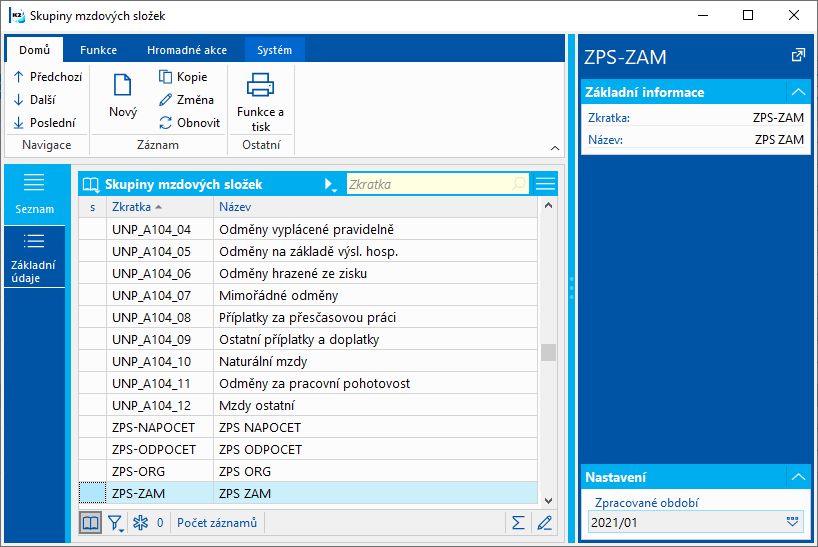The image size is (818, 547).
Task: Select row UNP_A104_11
Action: [308, 383]
